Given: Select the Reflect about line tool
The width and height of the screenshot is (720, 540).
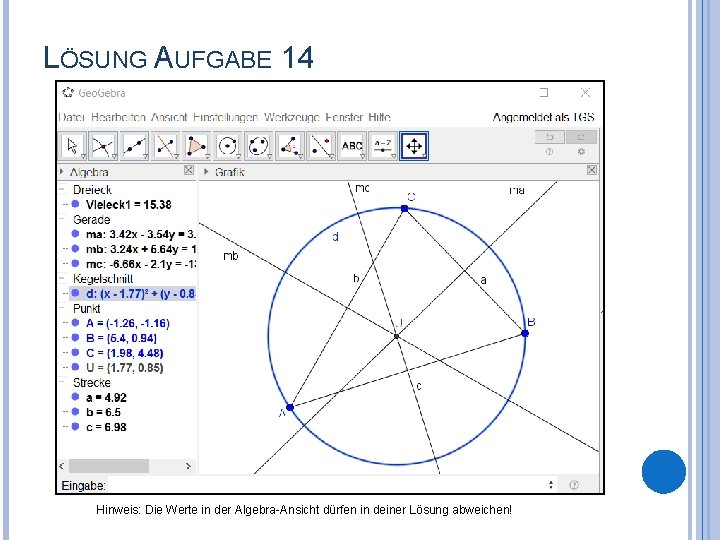Looking at the screenshot, I should tap(321, 146).
